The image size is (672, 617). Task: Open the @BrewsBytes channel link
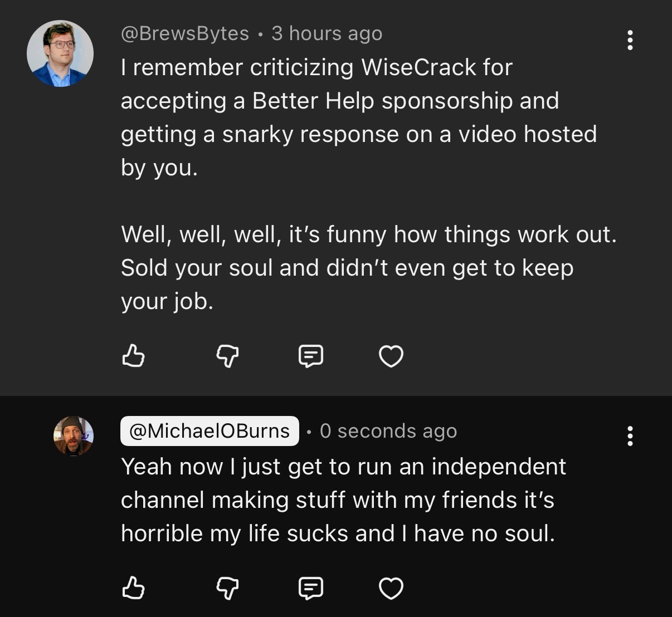(x=185, y=33)
